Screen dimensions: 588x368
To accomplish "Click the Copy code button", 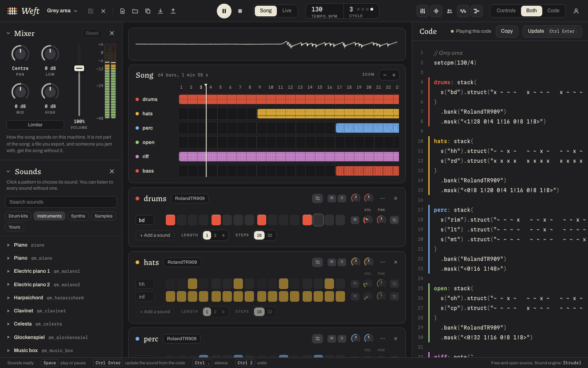I will click(507, 31).
